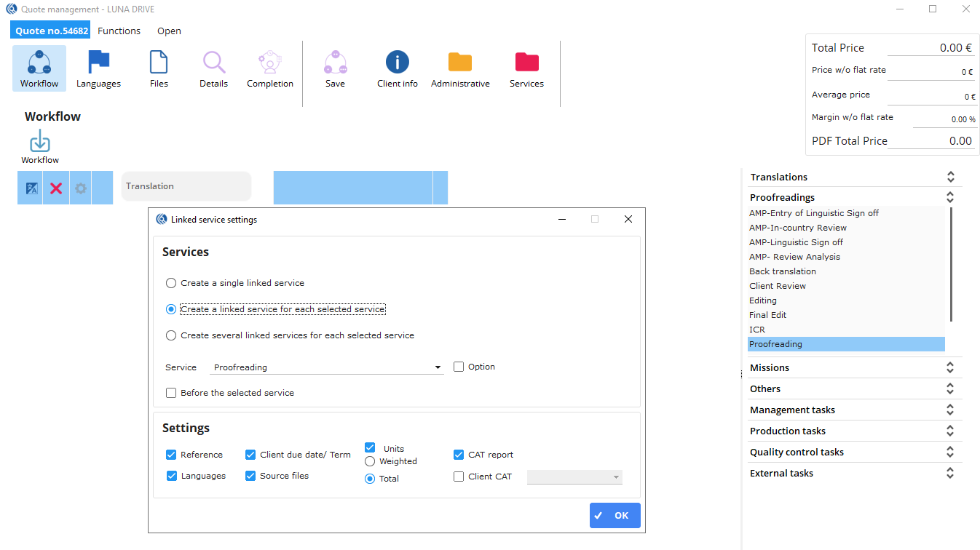
Task: Select Back translation in the Proofreadings list
Action: tap(783, 271)
